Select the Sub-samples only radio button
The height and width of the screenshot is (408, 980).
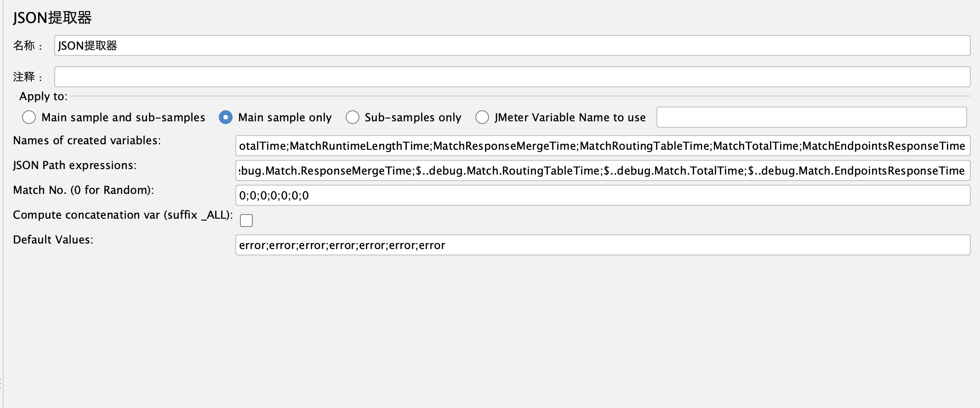click(x=353, y=117)
